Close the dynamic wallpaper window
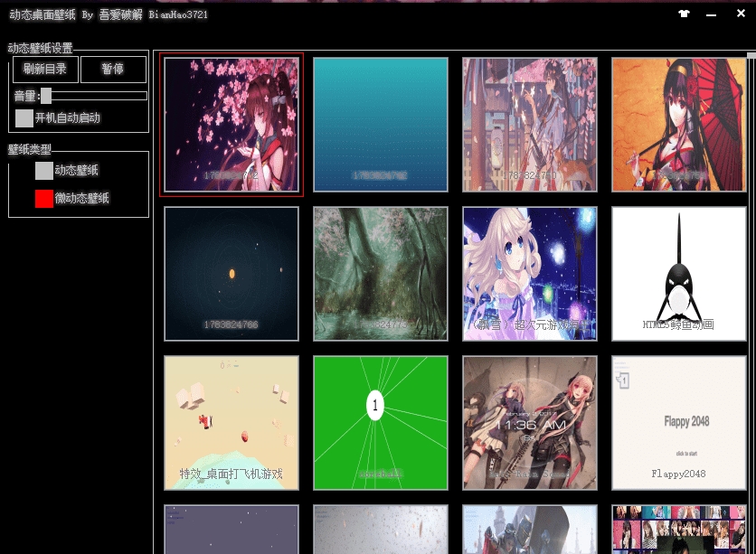Image resolution: width=756 pixels, height=554 pixels. [x=741, y=14]
